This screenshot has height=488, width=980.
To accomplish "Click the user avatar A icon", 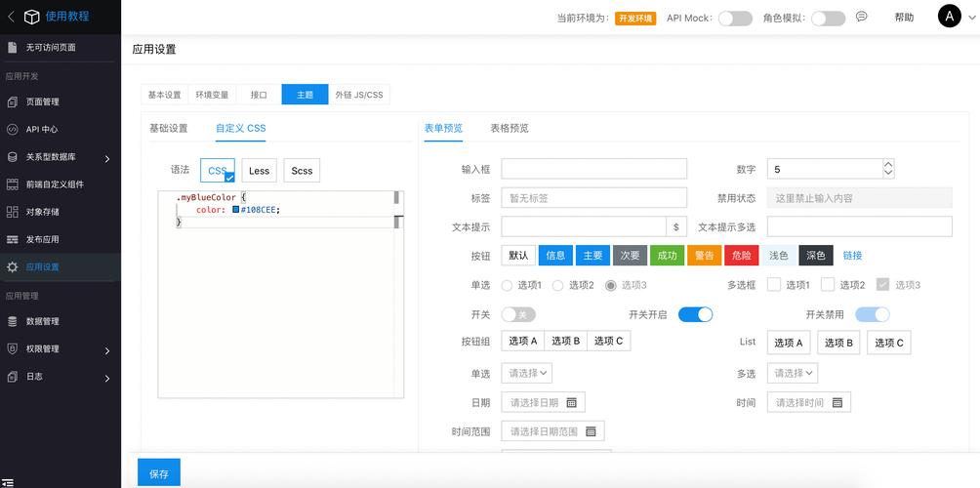I will pos(949,17).
